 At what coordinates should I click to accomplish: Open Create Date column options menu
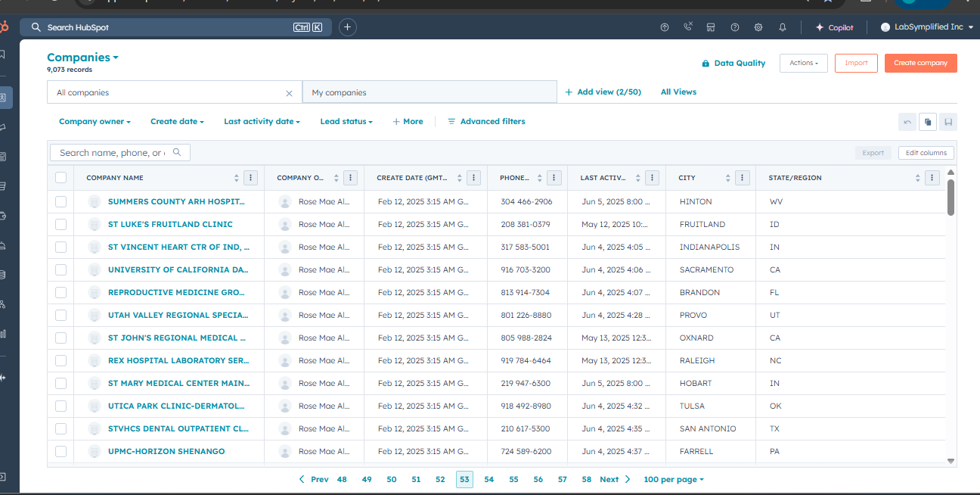tap(473, 178)
